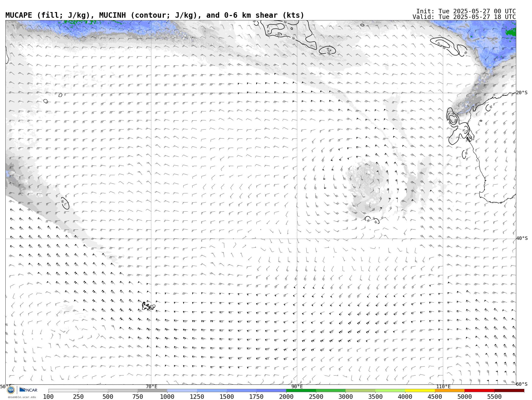Pick the 1000–1250 pale blue colorbar segment
The image size is (532, 400).
coord(182,391)
